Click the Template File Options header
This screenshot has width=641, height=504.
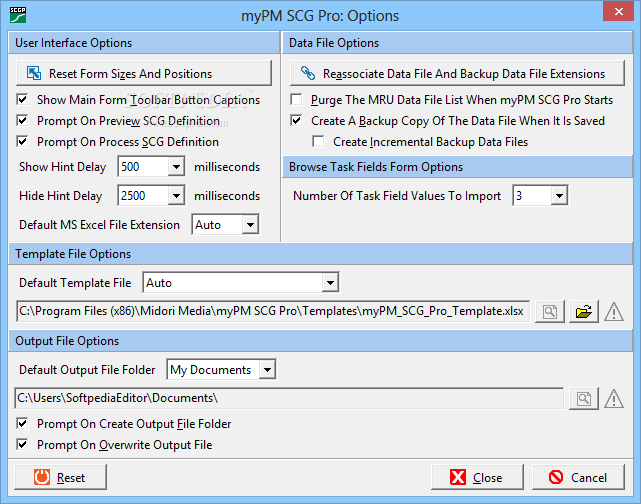pos(321,254)
